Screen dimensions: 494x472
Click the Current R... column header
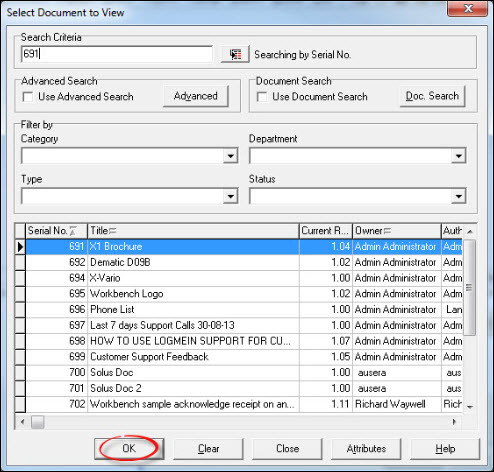click(326, 231)
